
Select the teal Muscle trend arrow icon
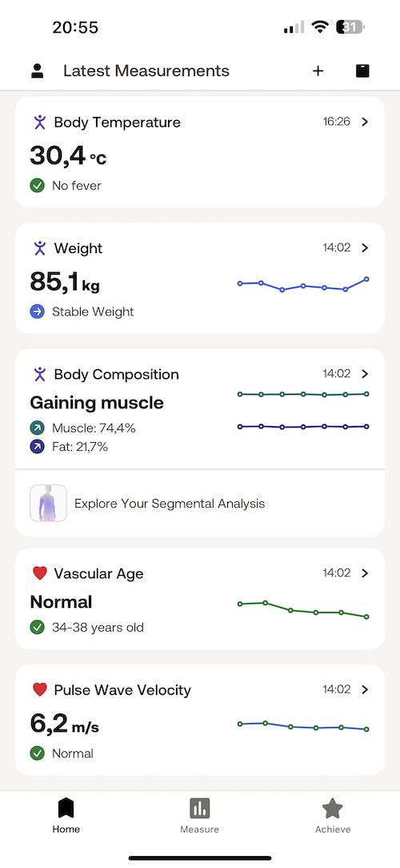coord(37,428)
